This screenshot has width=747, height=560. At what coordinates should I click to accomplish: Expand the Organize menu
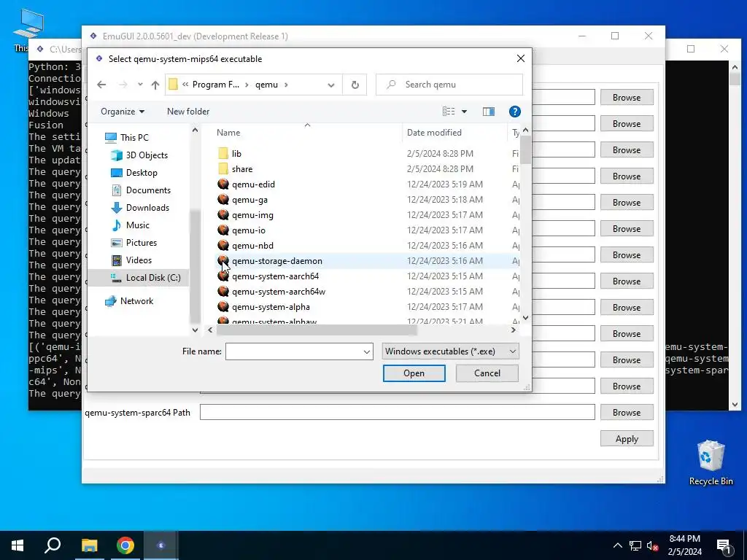(x=123, y=112)
